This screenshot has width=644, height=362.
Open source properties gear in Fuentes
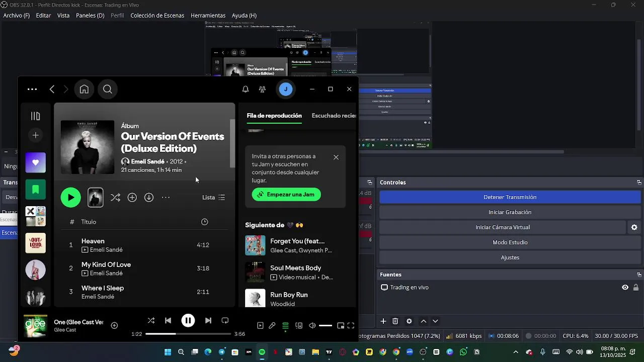tap(409, 321)
